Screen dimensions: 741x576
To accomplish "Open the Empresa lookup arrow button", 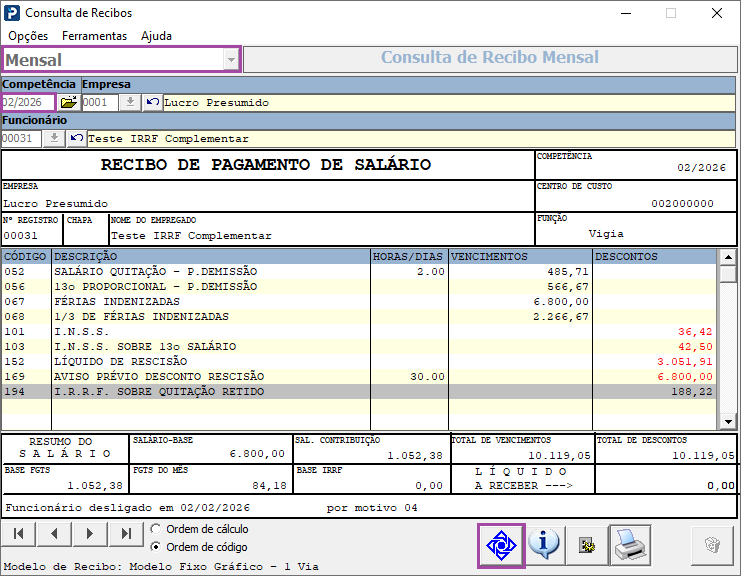I will (x=130, y=102).
